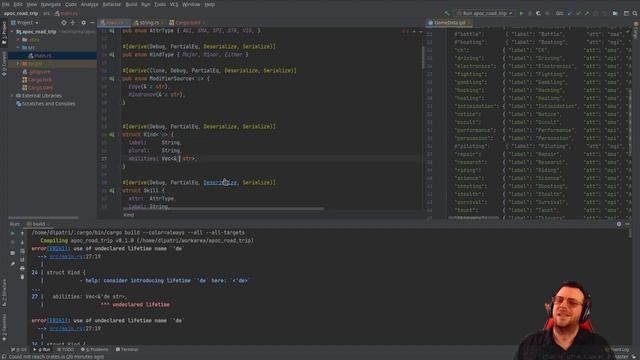Image resolution: width=640 pixels, height=360 pixels.
Task: Open the Help menu
Action: [x=209, y=4]
